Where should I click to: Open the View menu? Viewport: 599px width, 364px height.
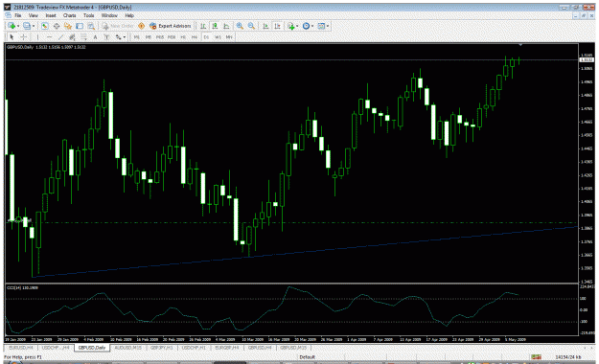(34, 15)
